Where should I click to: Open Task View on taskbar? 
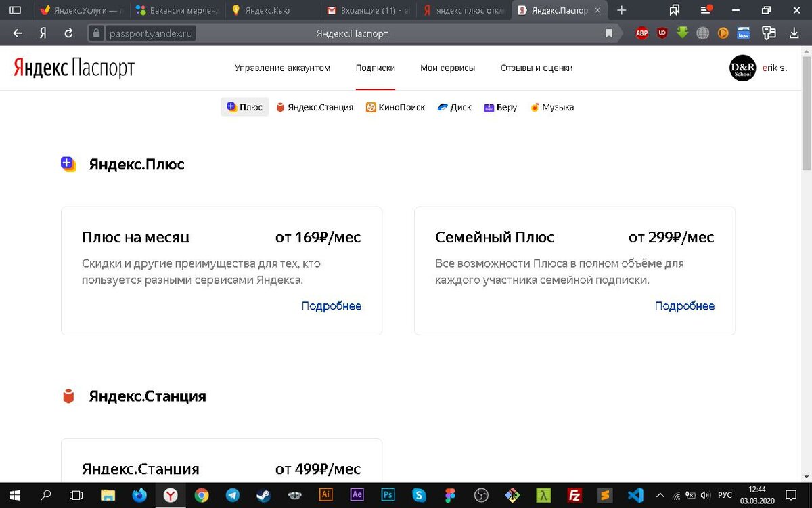pos(77,494)
